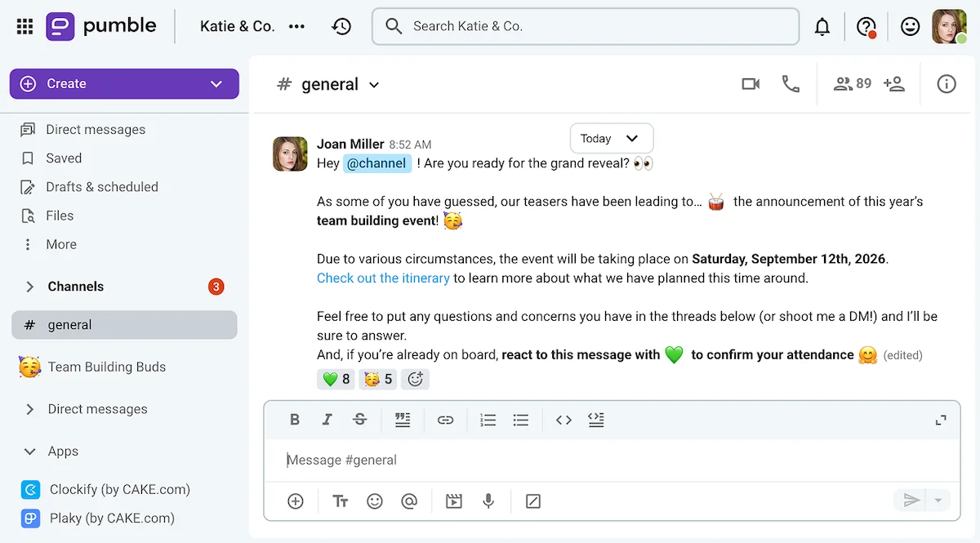980x543 pixels.
Task: Toggle bold formatting
Action: click(295, 420)
